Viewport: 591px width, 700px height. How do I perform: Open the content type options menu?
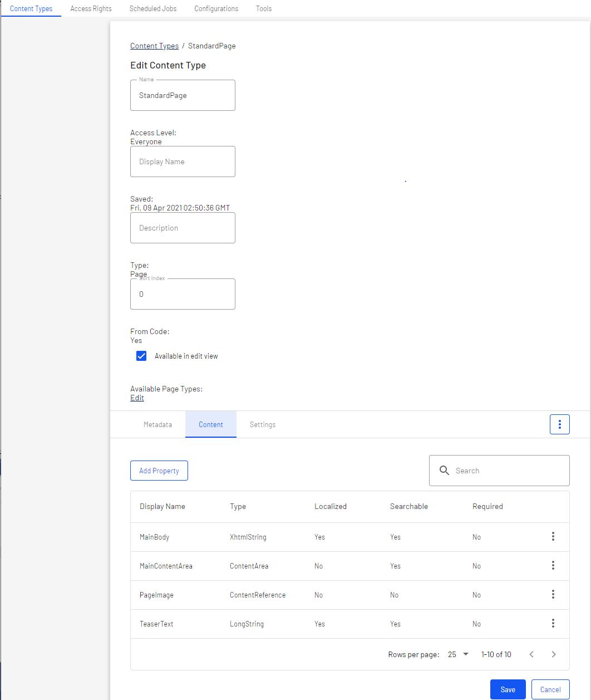pyautogui.click(x=559, y=424)
